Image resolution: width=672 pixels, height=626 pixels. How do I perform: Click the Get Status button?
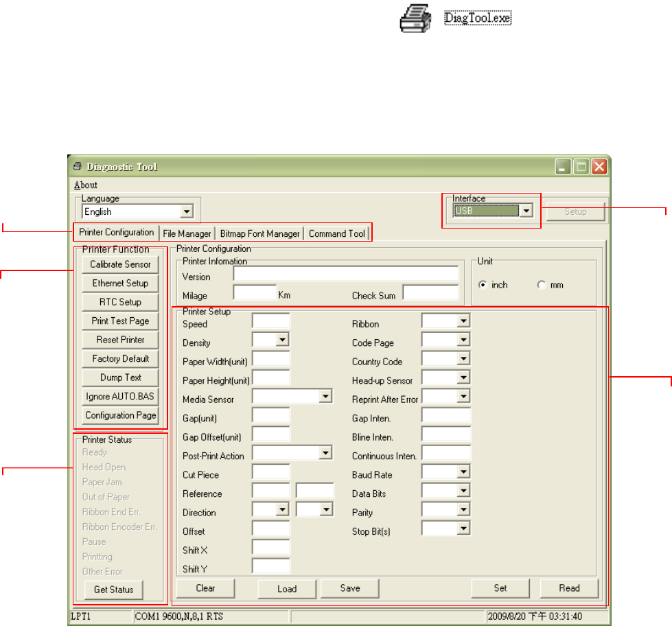113,590
